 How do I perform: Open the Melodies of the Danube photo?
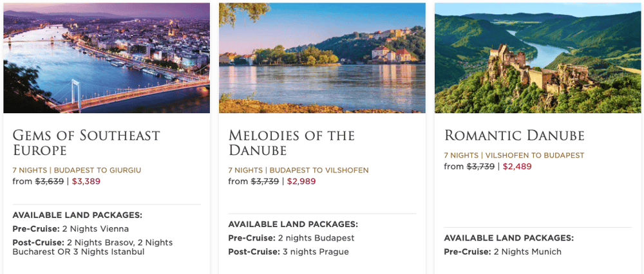click(322, 58)
